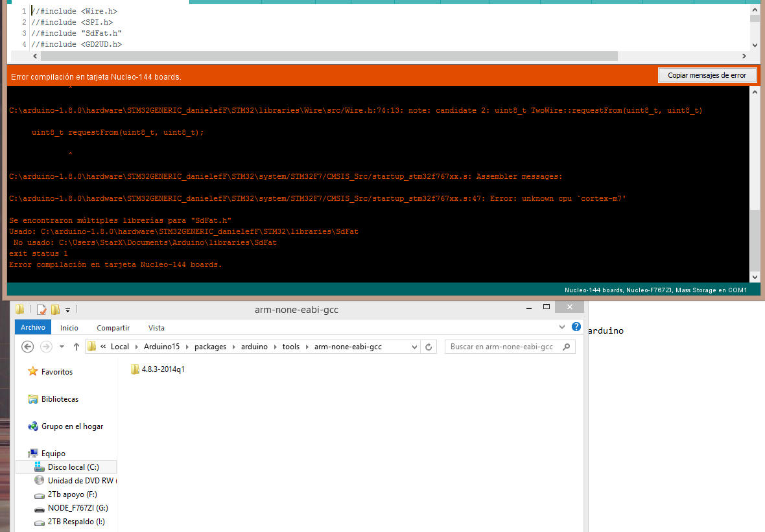Viewport: 765px width, 532px height.
Task: Select the 4.8.3-2014q1 folder
Action: [x=158, y=369]
